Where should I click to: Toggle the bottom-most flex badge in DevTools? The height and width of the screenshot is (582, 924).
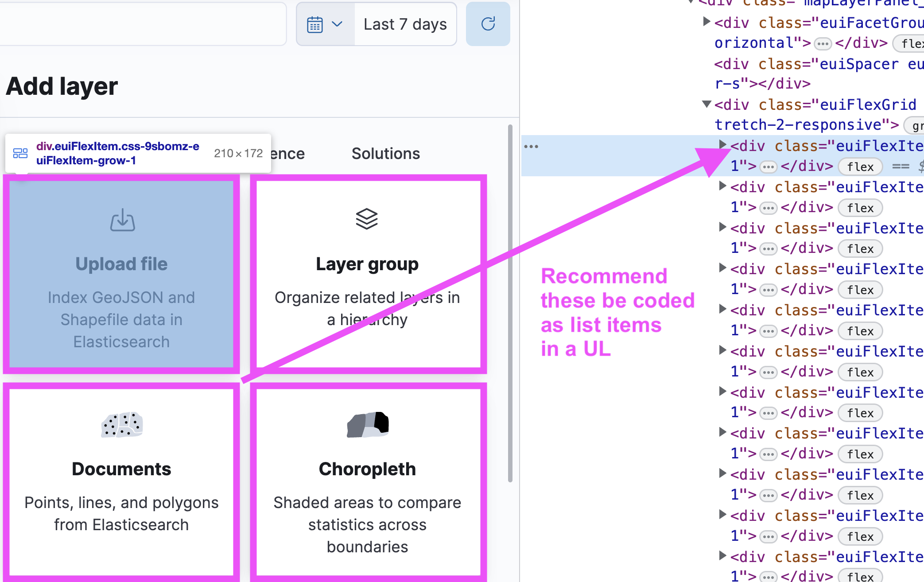click(x=860, y=577)
